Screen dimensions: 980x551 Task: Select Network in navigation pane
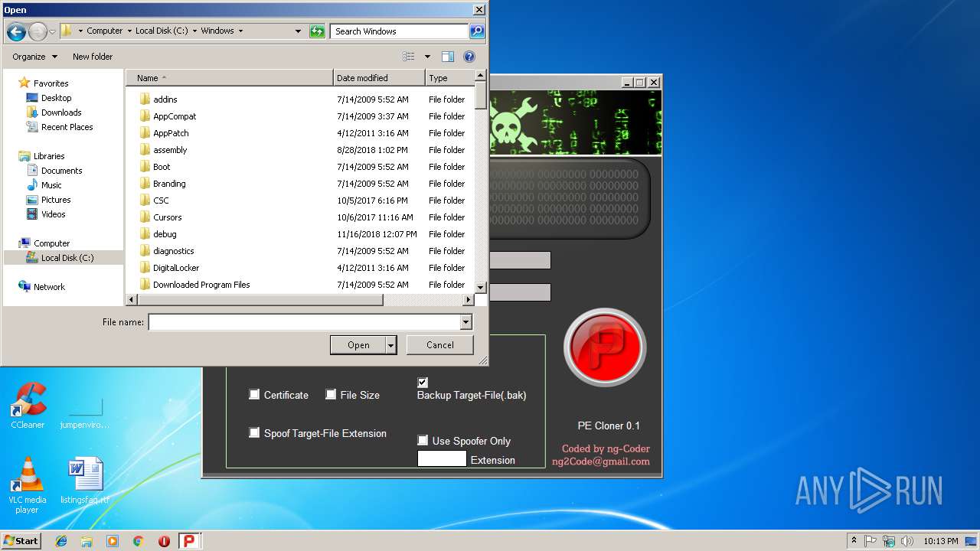[49, 287]
